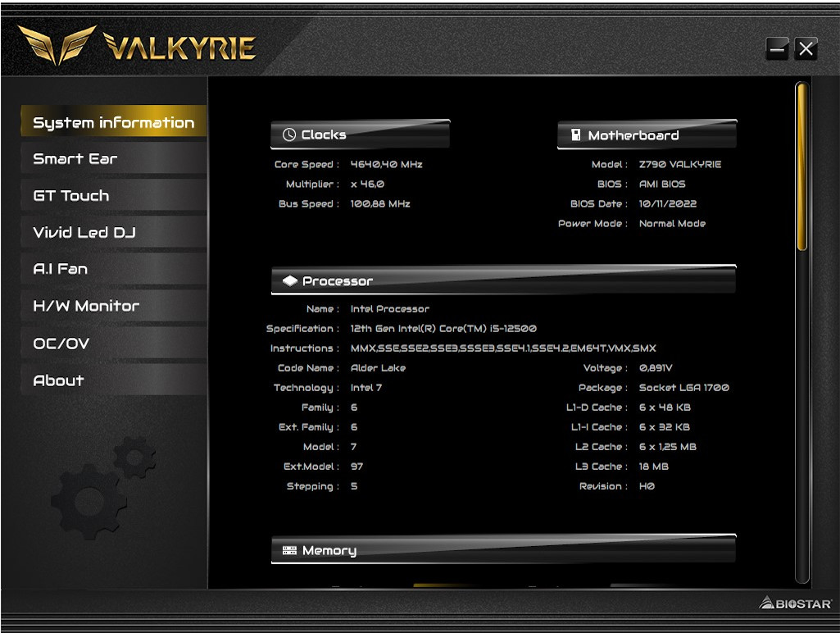Click the Memory section header bar
The width and height of the screenshot is (840, 633).
(x=503, y=550)
